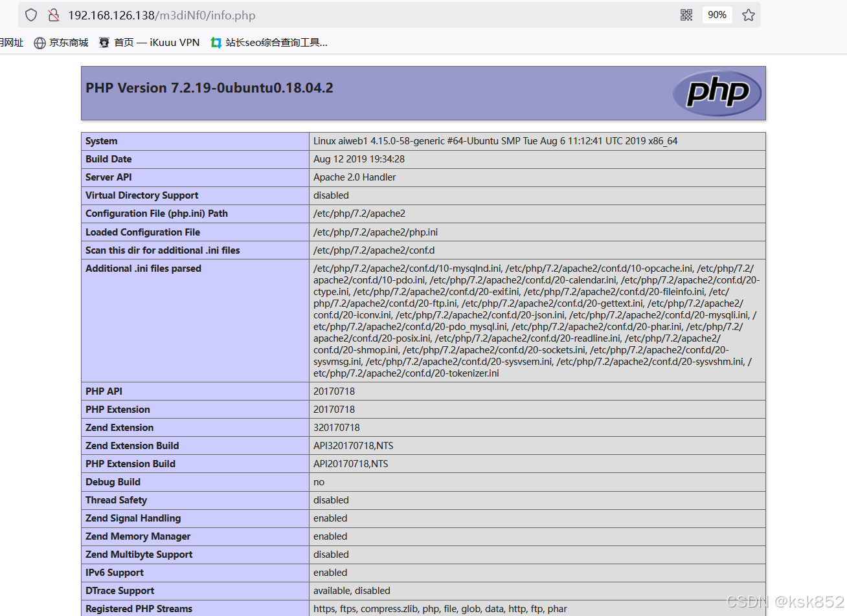Click the PHP Extension label
The width and height of the screenshot is (847, 616).
[x=118, y=410]
